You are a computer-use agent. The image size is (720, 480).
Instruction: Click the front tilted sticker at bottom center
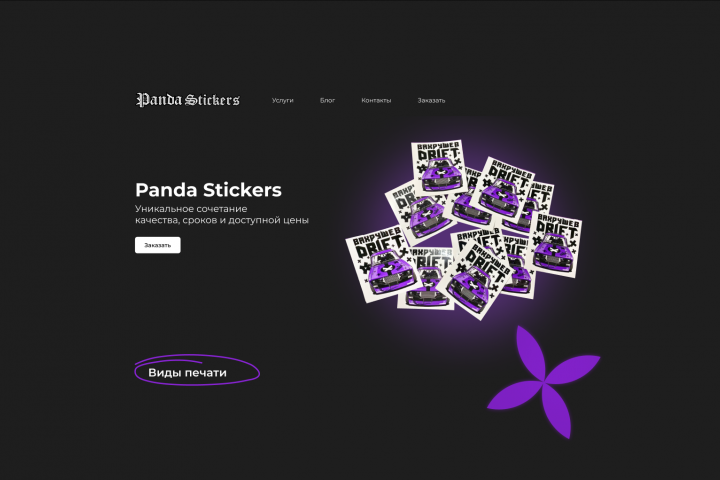point(479,280)
